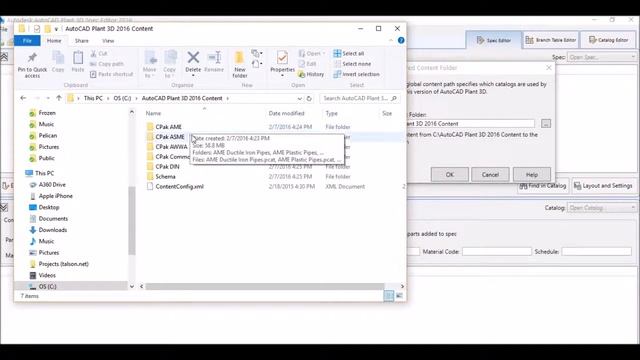Switch to details view icon
This screenshot has width=640, height=360.
click(389, 296)
